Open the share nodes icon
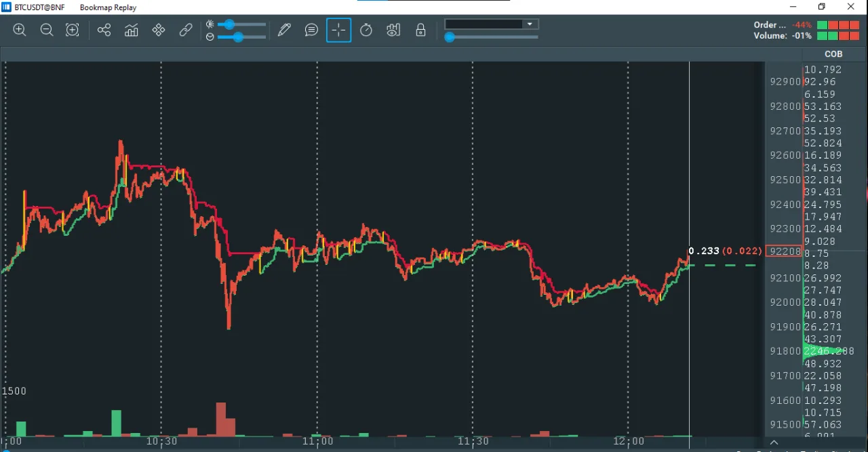 click(x=104, y=30)
